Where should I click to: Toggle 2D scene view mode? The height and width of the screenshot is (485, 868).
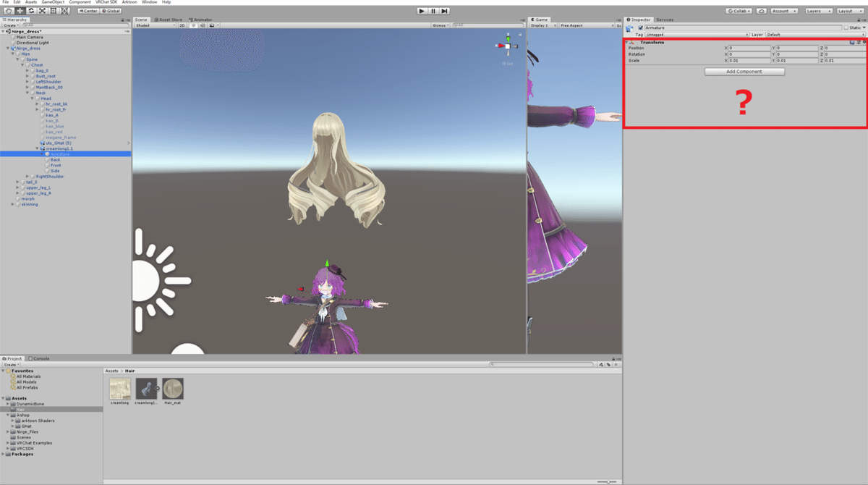point(182,25)
